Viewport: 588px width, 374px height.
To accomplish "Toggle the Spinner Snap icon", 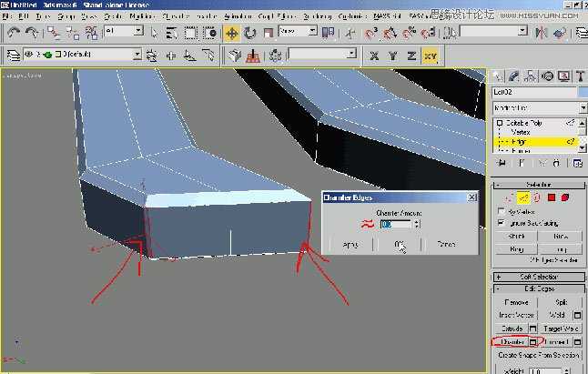I will click(x=429, y=33).
